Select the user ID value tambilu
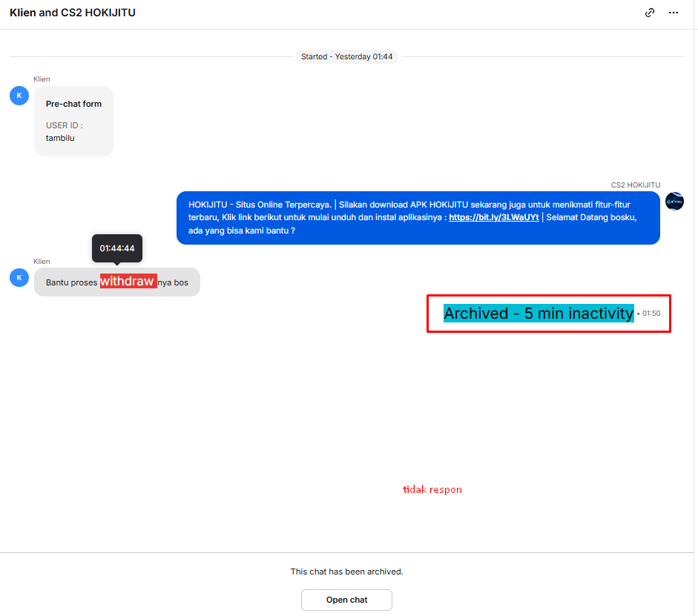Viewport: 698px width, 616px height. point(60,138)
